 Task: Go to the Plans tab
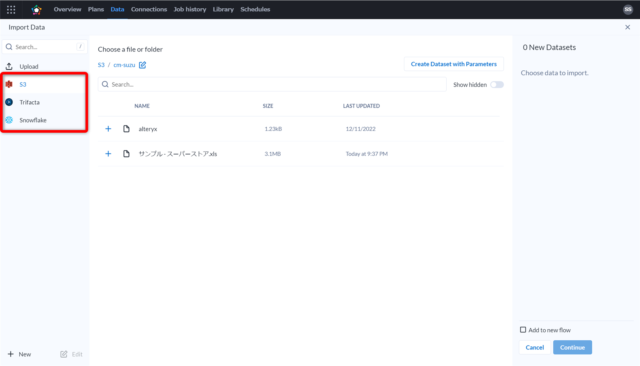(96, 9)
